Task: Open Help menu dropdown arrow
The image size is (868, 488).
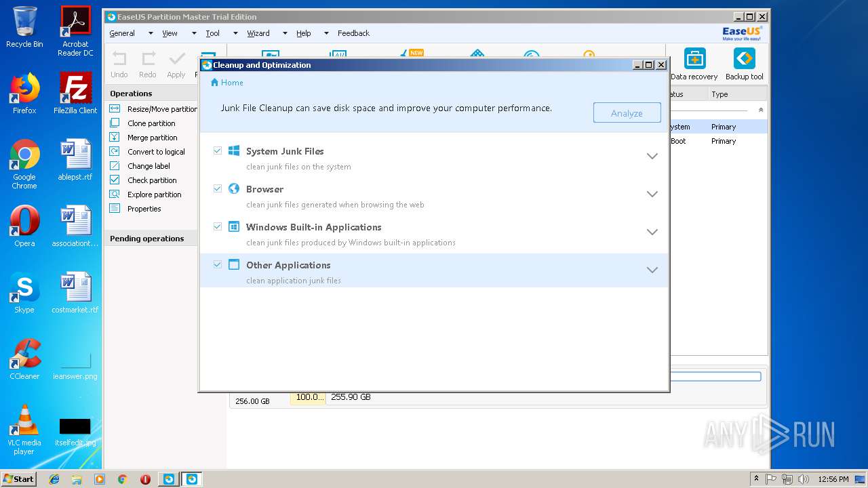Action: click(x=326, y=33)
